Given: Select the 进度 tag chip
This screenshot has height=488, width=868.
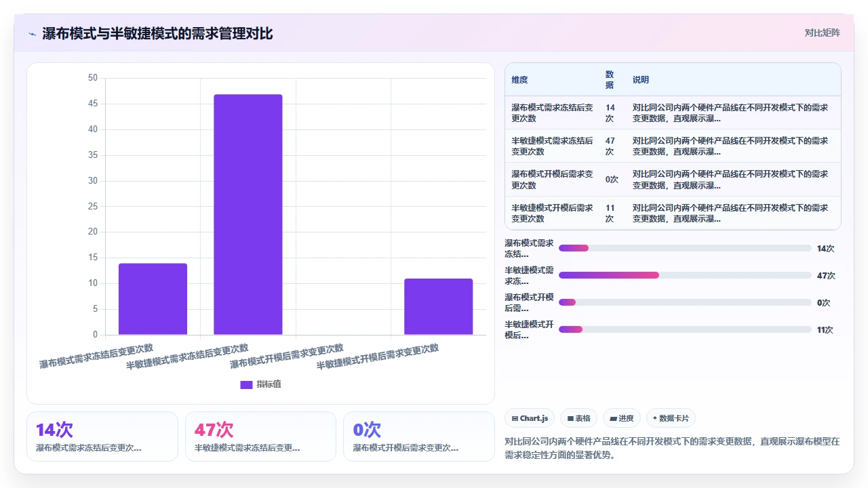Looking at the screenshot, I should 622,418.
